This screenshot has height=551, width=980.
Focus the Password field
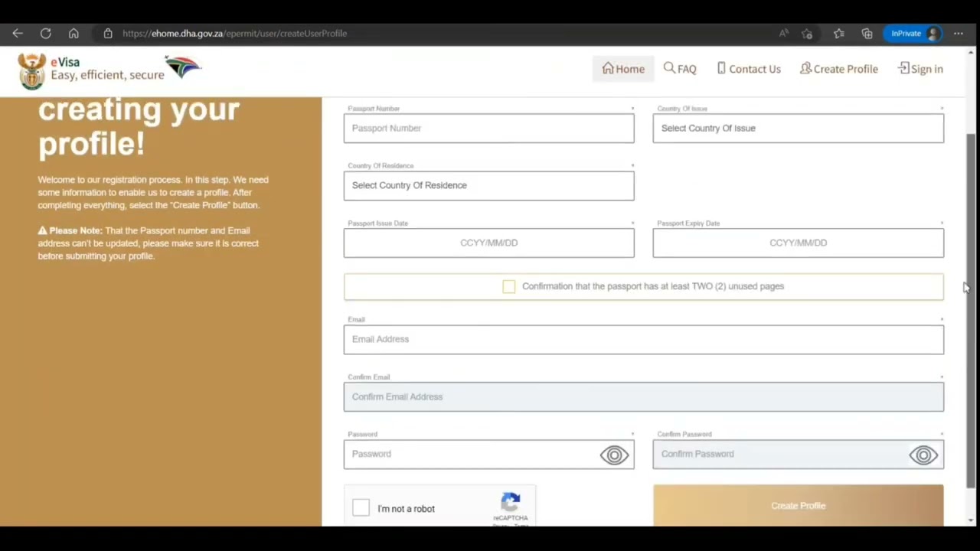489,455
